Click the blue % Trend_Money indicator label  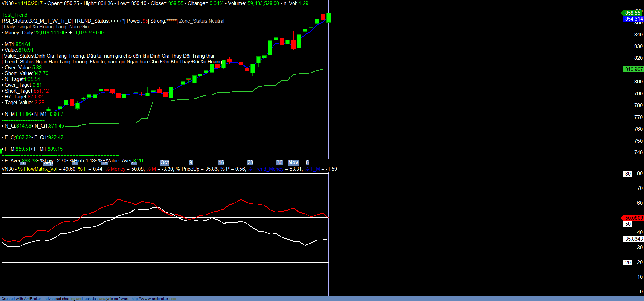(x=266, y=169)
